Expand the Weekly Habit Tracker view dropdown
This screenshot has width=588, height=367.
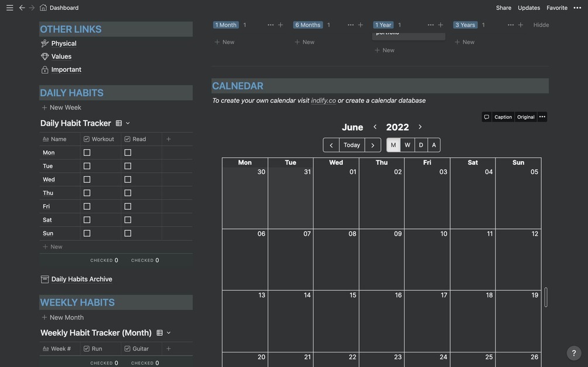click(169, 333)
